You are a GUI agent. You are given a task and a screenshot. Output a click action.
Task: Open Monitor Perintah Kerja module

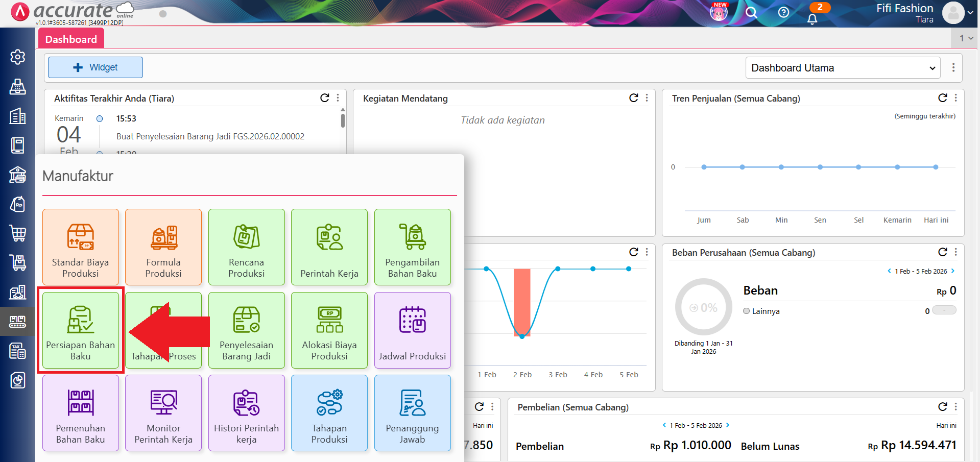coord(163,413)
